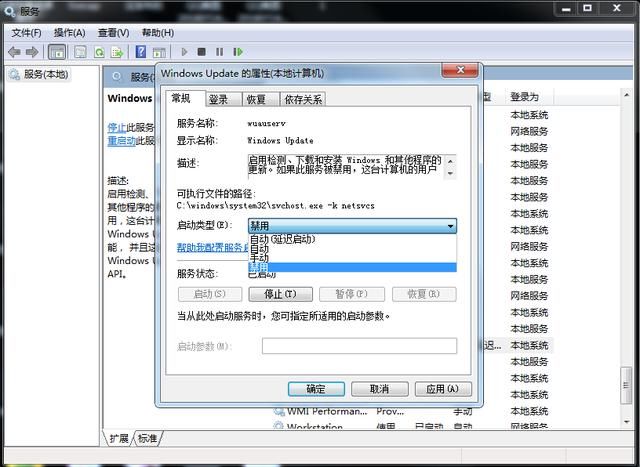Click the 服务 window title bar icon
Viewport: 640px width, 467px height.
pos(9,11)
